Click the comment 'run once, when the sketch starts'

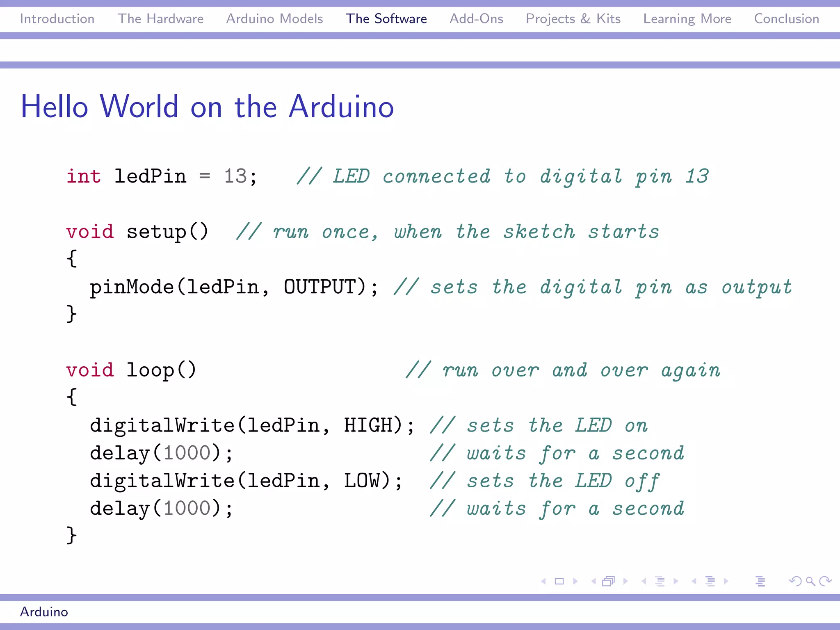466,232
